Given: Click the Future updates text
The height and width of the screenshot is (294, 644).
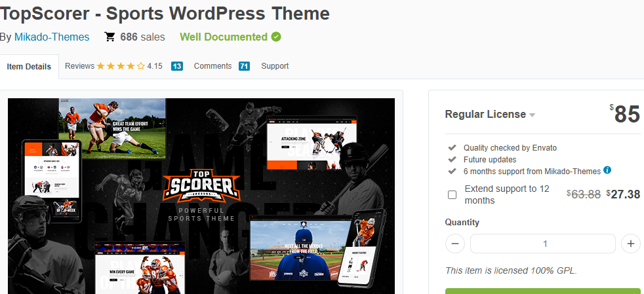Looking at the screenshot, I should point(490,160).
